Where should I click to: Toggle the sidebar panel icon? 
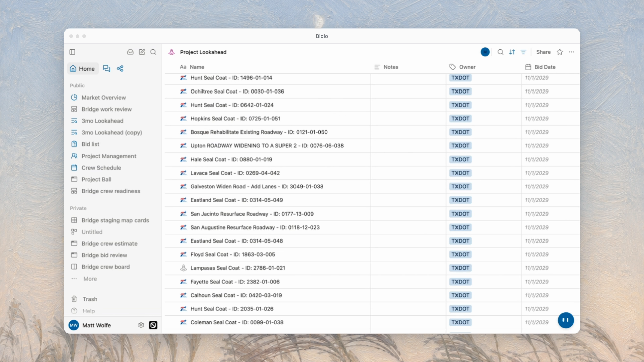point(72,52)
